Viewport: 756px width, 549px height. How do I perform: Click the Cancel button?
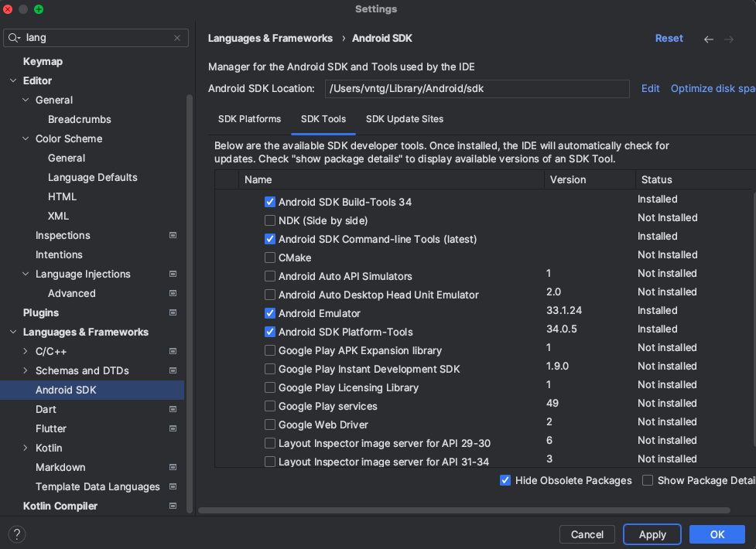[587, 534]
